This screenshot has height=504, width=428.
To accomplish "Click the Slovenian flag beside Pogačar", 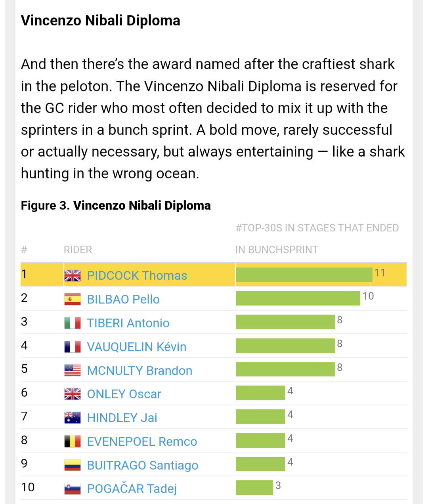I will 73,489.
